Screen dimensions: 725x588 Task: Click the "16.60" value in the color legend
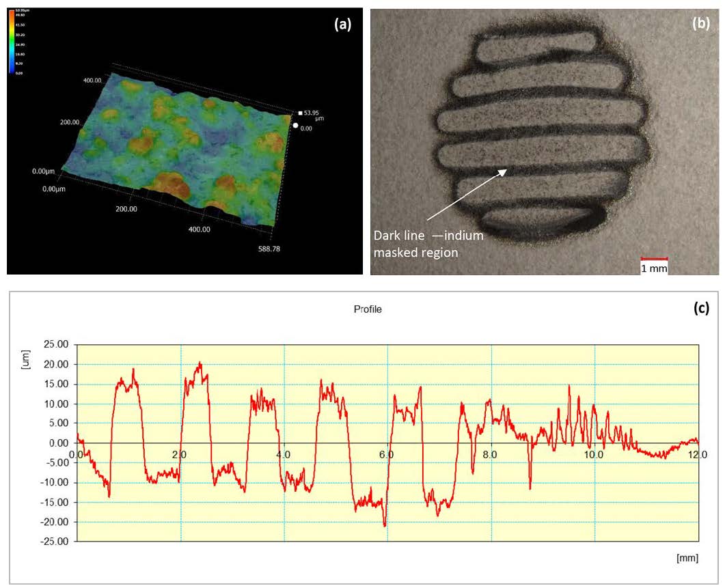point(20,54)
